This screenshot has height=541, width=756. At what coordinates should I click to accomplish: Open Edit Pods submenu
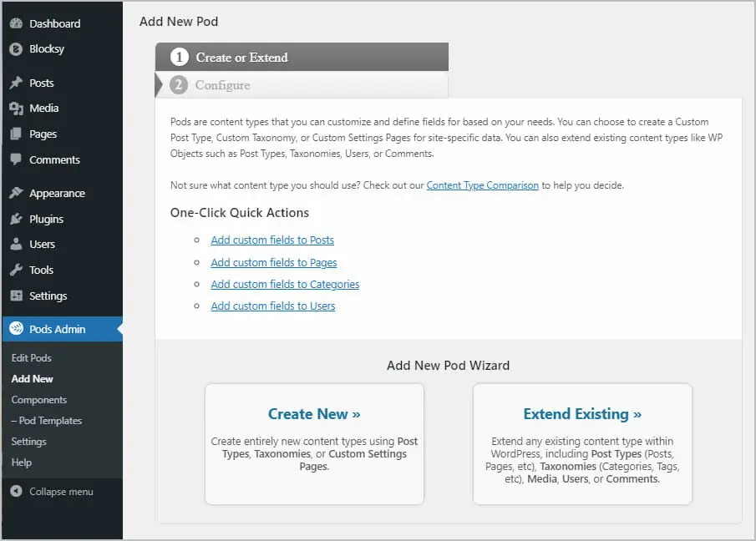click(32, 358)
